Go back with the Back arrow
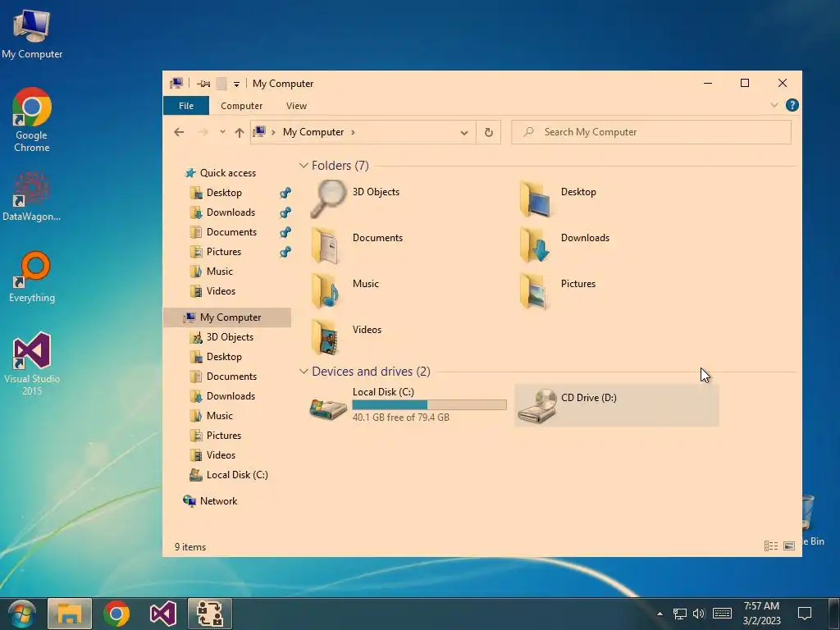The image size is (840, 630). pos(179,132)
